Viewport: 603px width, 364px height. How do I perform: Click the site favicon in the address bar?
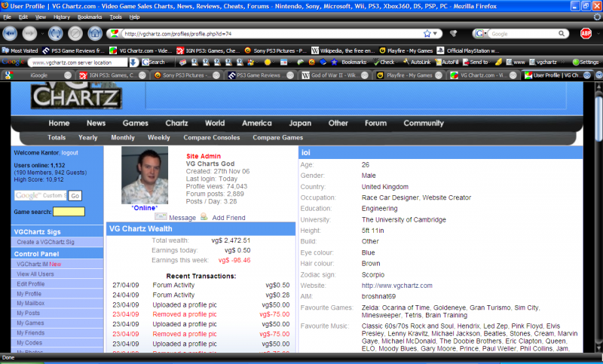tap(115, 34)
